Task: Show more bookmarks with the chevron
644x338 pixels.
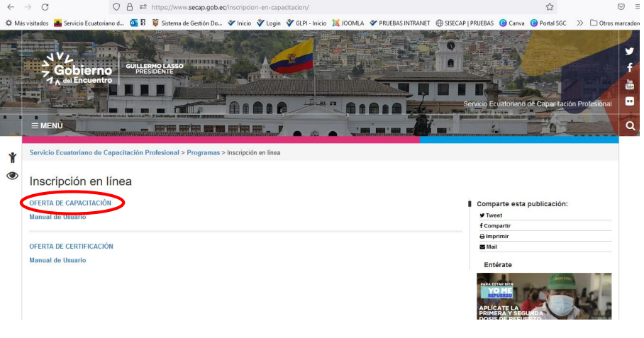Action: [x=579, y=23]
